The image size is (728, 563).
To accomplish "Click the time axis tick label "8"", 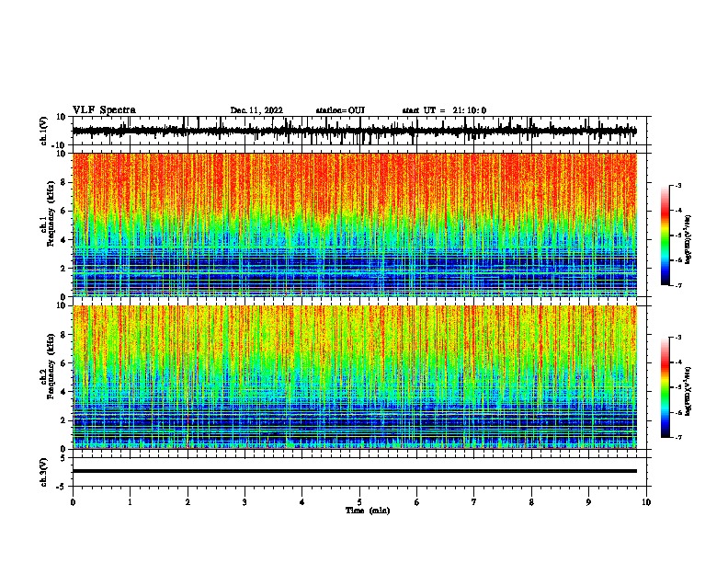I will coord(531,502).
